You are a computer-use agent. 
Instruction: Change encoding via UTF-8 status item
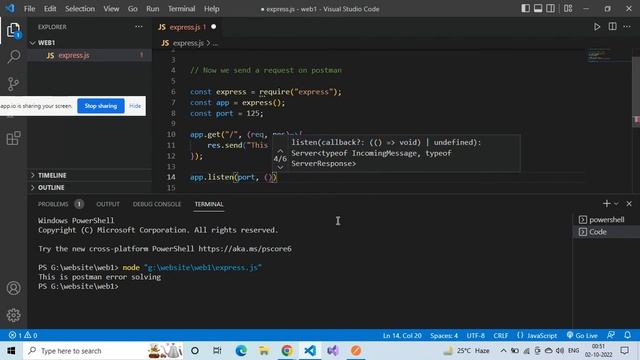[x=476, y=336]
